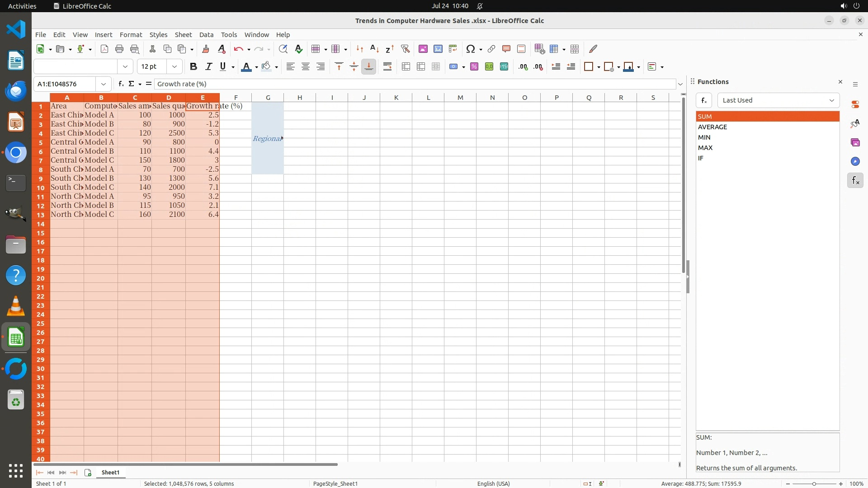Image resolution: width=868 pixels, height=488 pixels.
Task: Expand the Last Used function category dropdown
Action: [831, 100]
